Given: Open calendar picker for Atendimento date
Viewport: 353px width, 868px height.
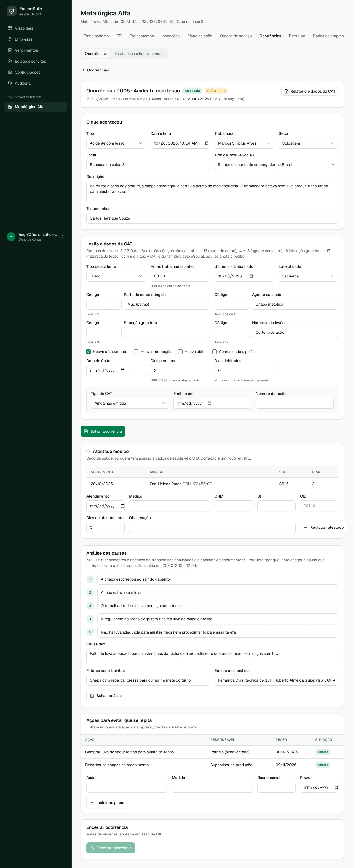Looking at the screenshot, I should 123,506.
